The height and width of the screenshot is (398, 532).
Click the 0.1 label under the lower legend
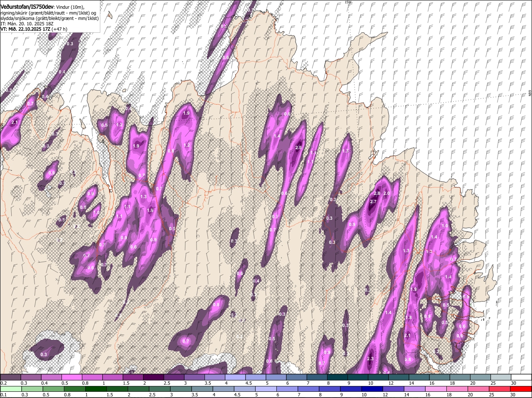click(x=3, y=395)
